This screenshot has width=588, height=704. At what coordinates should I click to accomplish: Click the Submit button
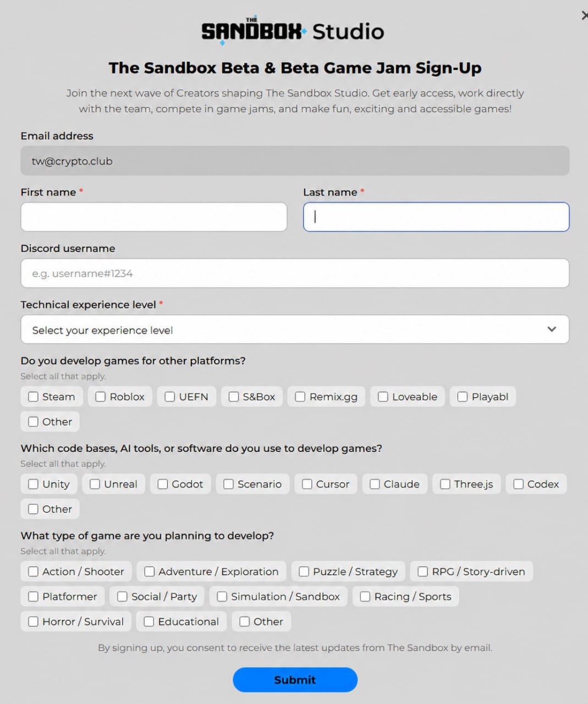pos(295,680)
